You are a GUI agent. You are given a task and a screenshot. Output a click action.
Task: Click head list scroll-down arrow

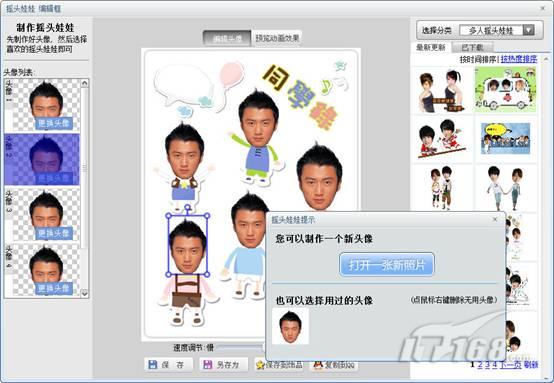84,293
